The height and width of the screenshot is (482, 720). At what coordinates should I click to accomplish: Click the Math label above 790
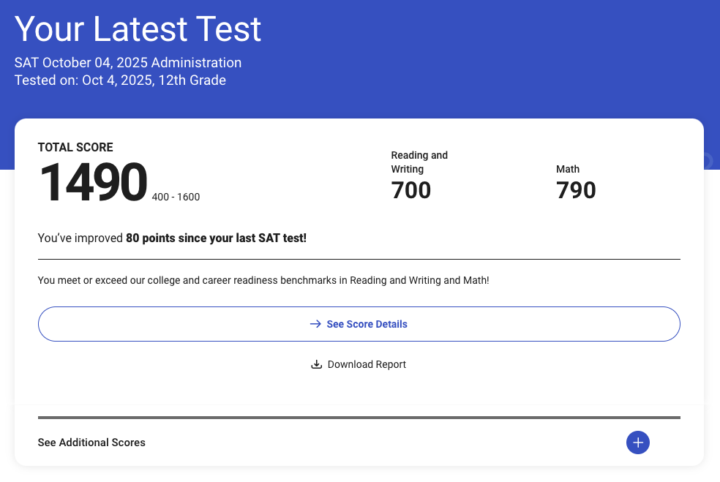[x=568, y=169]
